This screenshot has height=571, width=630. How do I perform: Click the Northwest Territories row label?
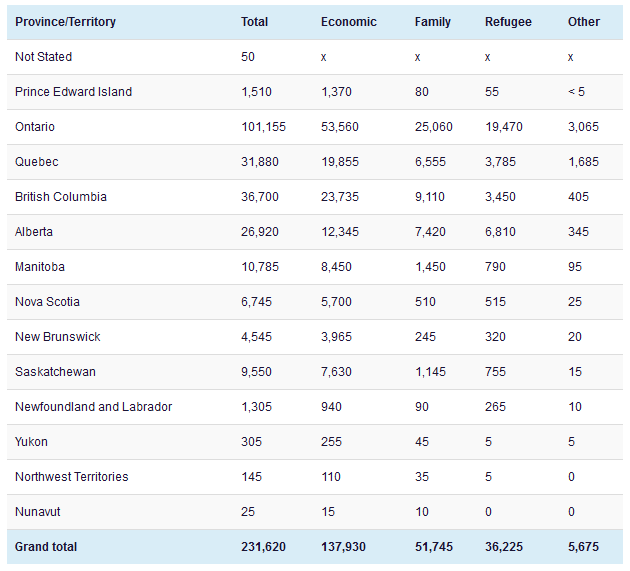coord(71,477)
